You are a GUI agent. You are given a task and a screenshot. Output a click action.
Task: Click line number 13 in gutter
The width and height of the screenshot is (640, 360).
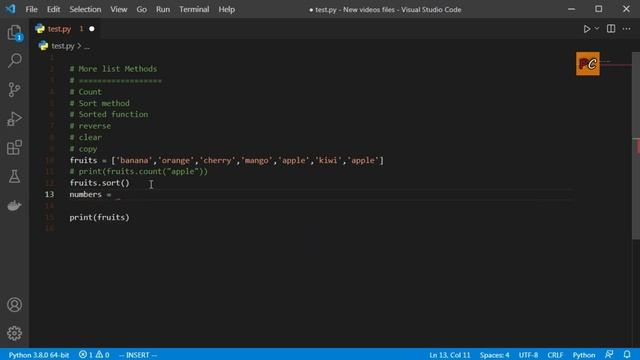(49, 194)
